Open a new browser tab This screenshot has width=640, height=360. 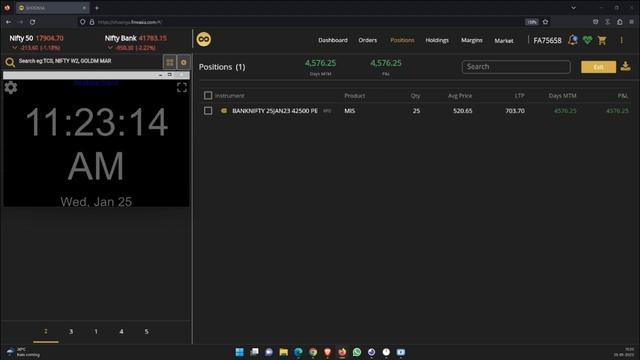pos(97,8)
